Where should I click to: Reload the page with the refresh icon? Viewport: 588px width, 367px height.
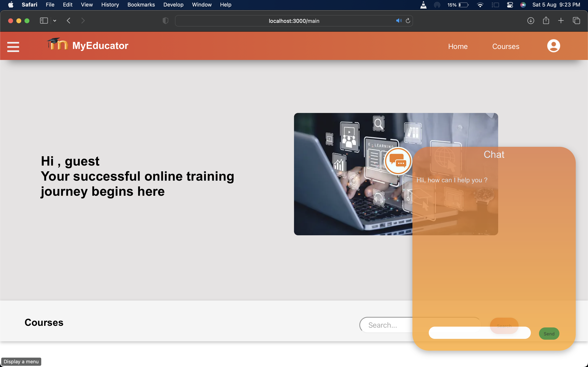[408, 21]
